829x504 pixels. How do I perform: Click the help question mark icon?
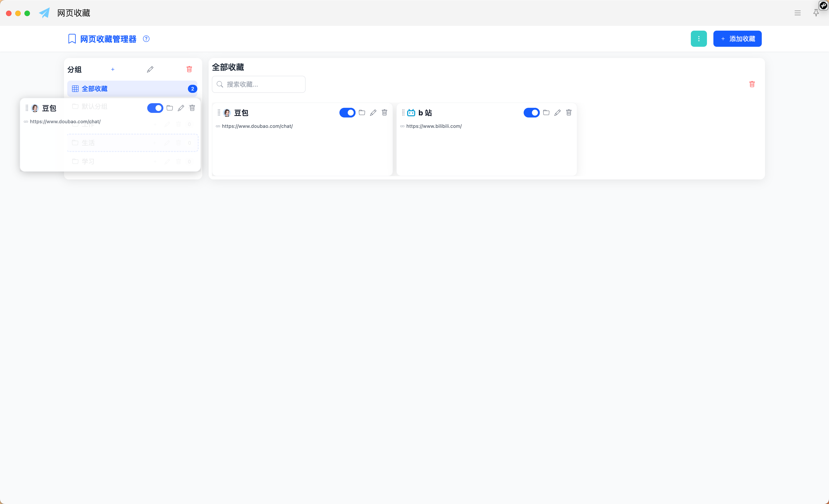pos(146,39)
